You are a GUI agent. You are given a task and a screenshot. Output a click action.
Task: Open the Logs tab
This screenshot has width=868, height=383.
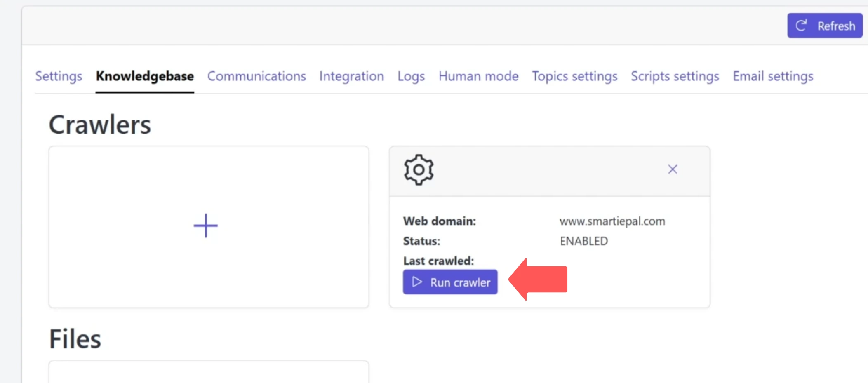coord(411,76)
